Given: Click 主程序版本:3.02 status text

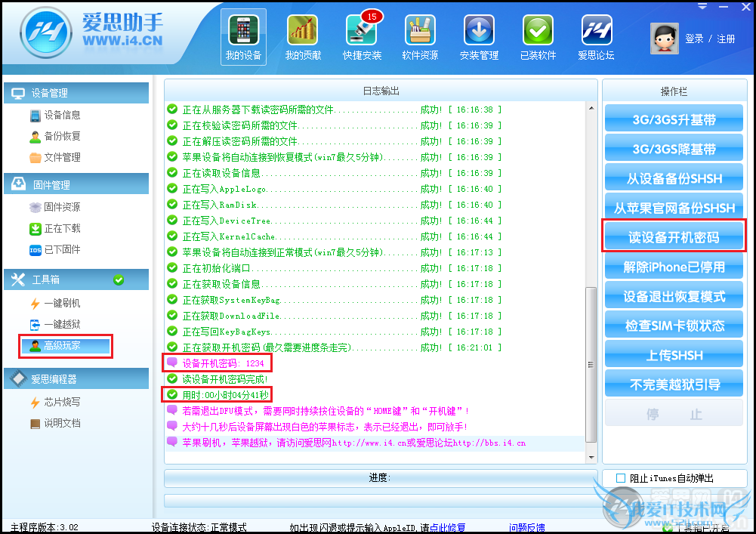Looking at the screenshot, I should click(x=45, y=528).
